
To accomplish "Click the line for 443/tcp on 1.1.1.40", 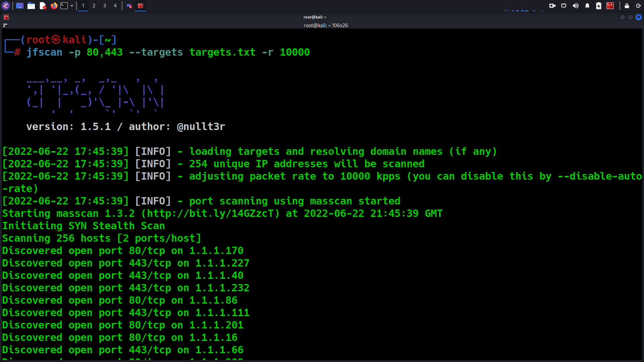I will pyautogui.click(x=123, y=276).
